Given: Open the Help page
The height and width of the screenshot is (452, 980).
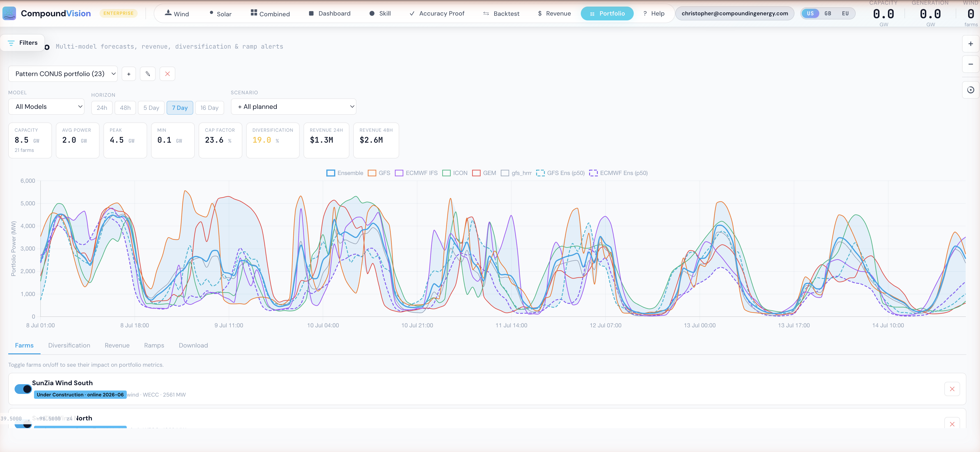Looking at the screenshot, I should 654,13.
